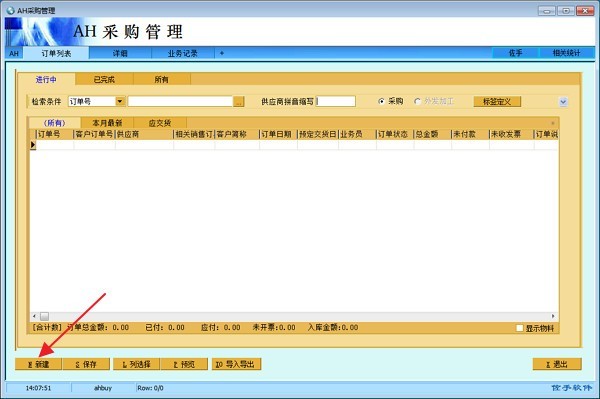This screenshot has height=399, width=600.
Task: Click the 供应商 column header
Action: [x=144, y=134]
